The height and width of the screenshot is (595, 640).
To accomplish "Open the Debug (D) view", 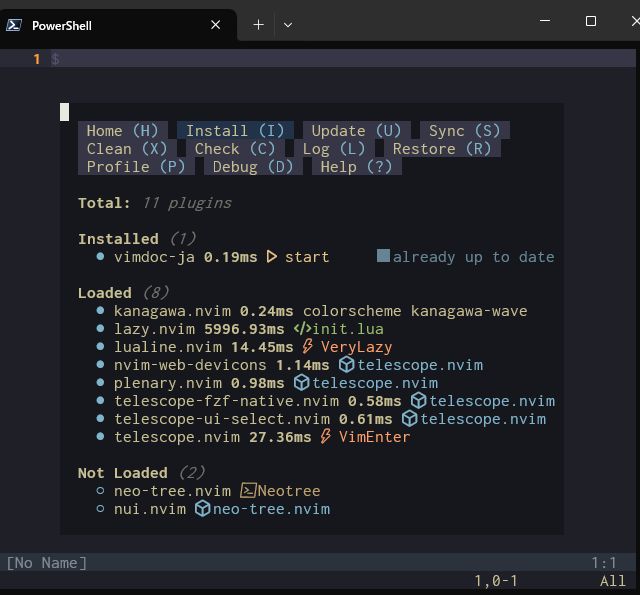I will (x=253, y=167).
